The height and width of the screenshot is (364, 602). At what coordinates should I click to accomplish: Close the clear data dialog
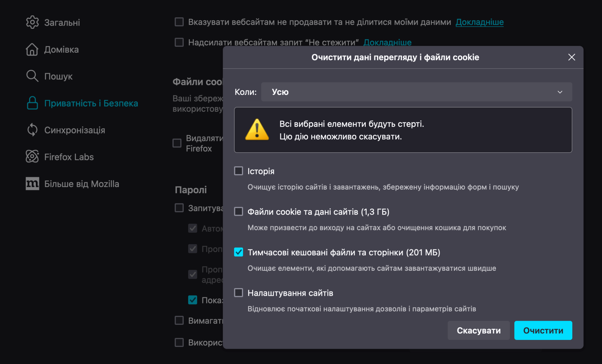pyautogui.click(x=571, y=57)
